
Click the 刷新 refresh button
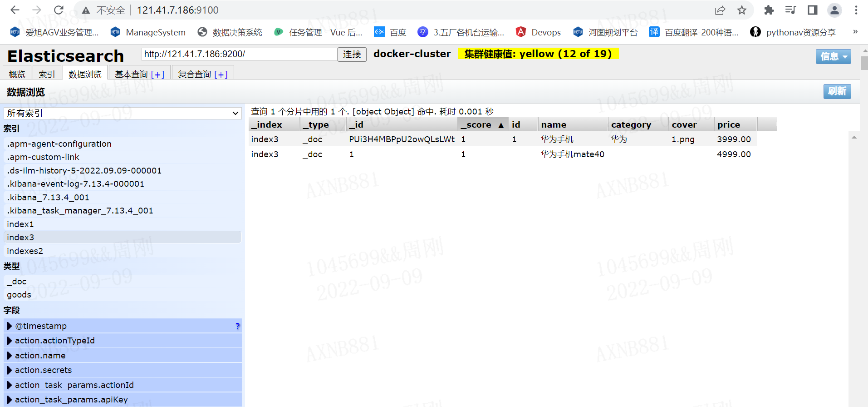coord(837,91)
